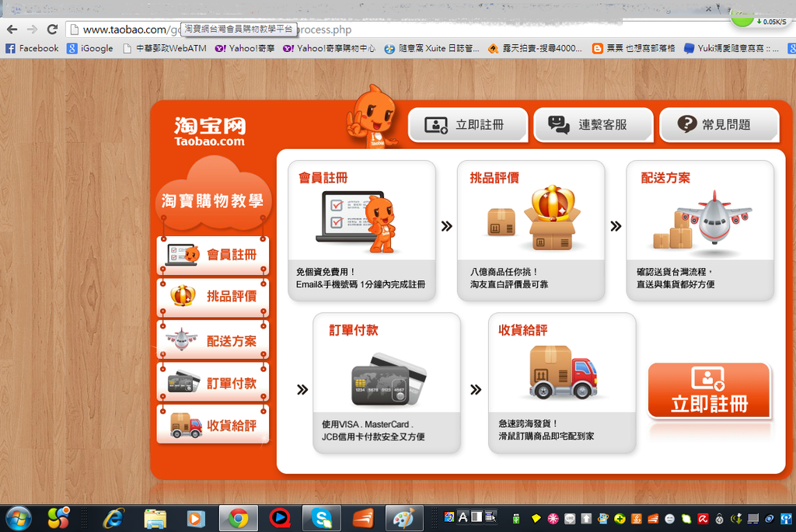Click text 急速跨海發貨！in 收貨給評 card

pyautogui.click(x=528, y=423)
